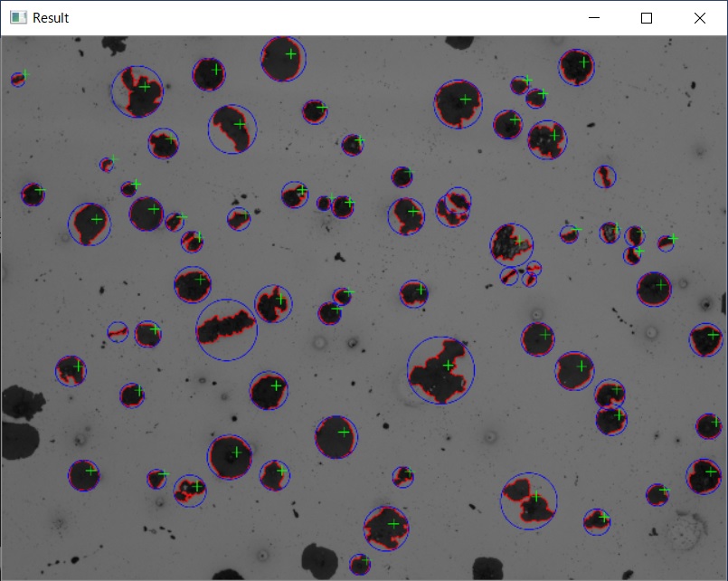
Task: Click the 'Result' title text
Action: tap(51, 18)
